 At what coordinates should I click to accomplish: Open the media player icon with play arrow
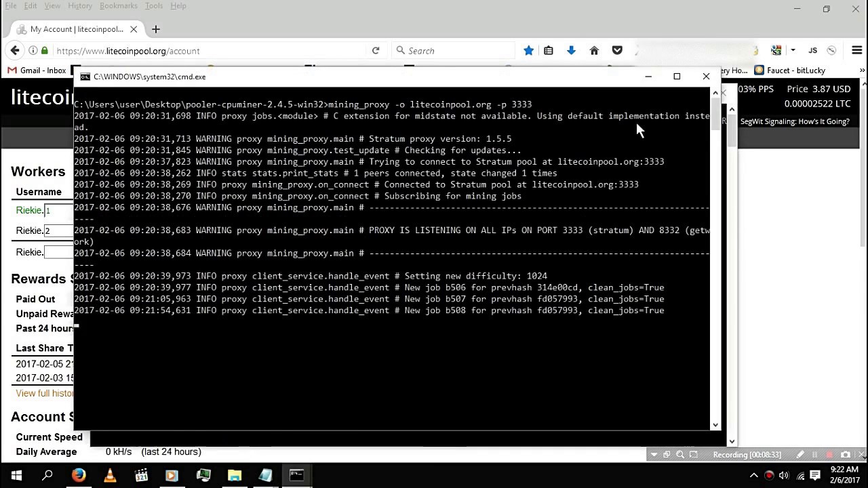(172, 475)
